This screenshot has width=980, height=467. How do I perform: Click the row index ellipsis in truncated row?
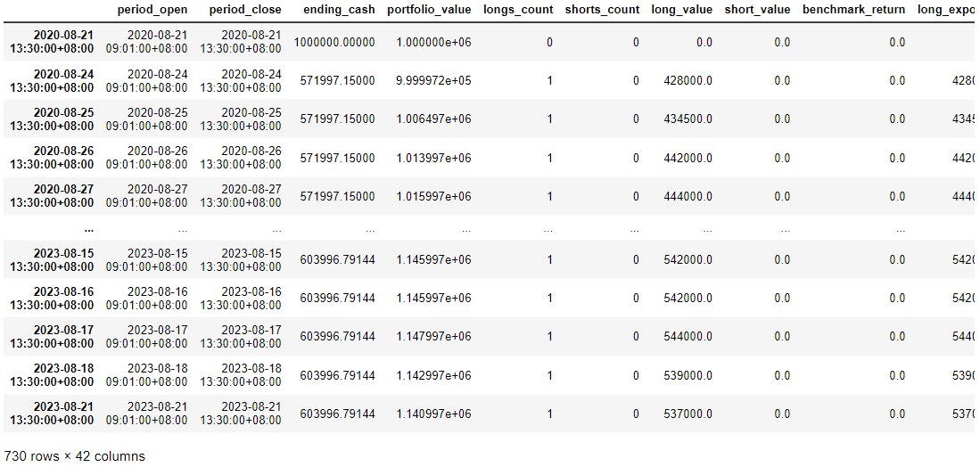coord(87,228)
